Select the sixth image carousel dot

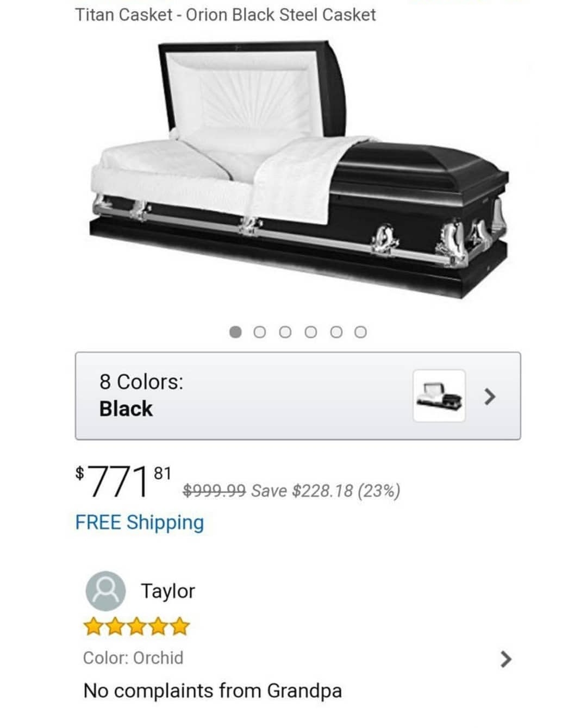click(x=360, y=332)
